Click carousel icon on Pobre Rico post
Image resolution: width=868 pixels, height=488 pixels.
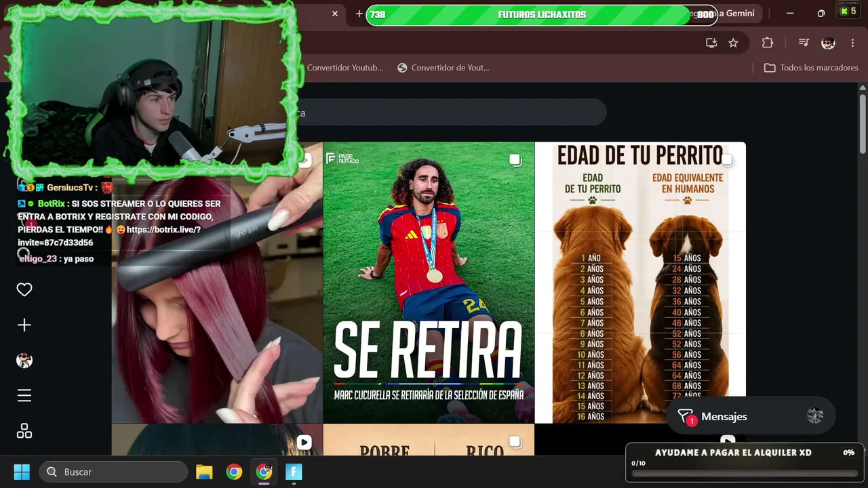515,442
